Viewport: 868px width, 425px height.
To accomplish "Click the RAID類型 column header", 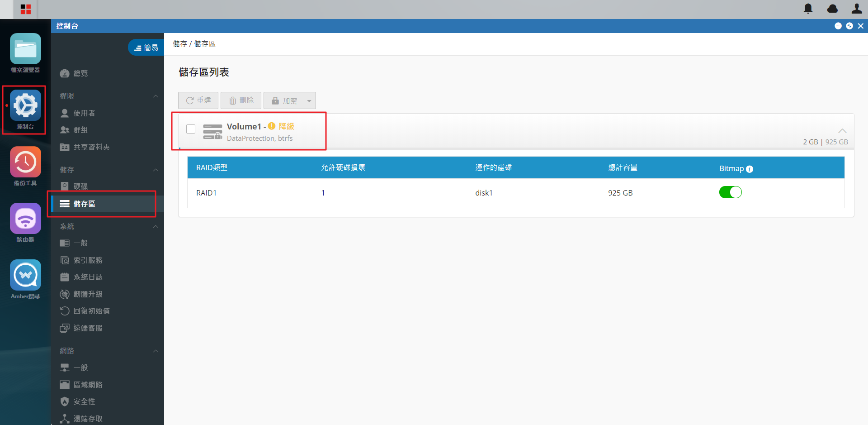I will pyautogui.click(x=212, y=167).
